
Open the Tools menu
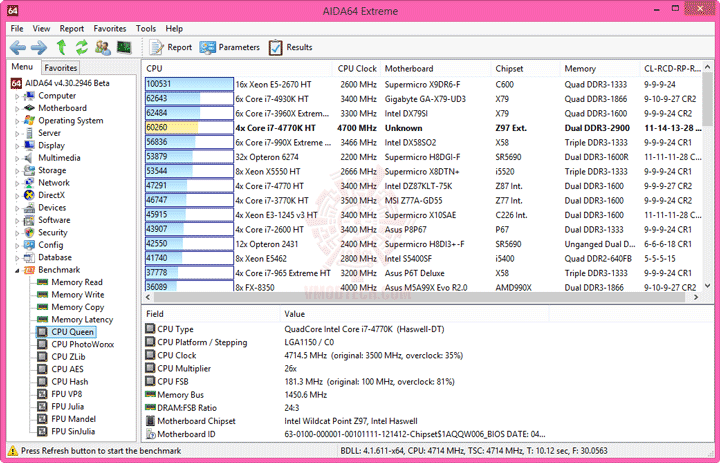point(146,28)
